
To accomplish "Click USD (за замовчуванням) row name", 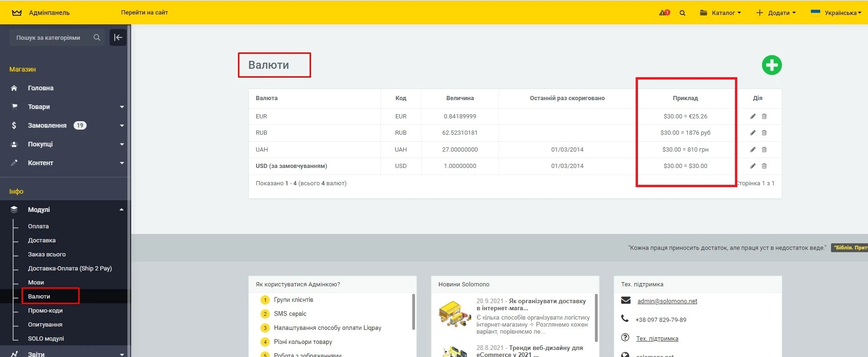I will 291,166.
